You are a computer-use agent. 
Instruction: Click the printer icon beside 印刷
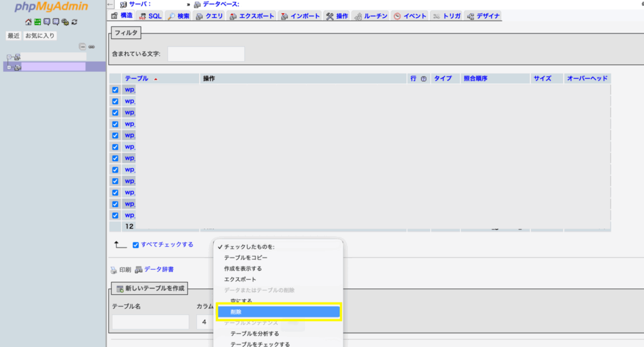click(114, 270)
